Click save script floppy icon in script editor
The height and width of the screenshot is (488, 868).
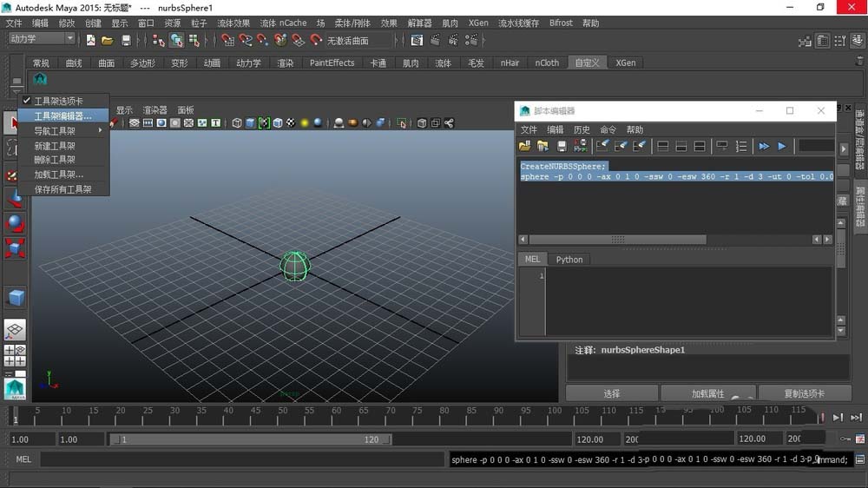[x=562, y=146]
